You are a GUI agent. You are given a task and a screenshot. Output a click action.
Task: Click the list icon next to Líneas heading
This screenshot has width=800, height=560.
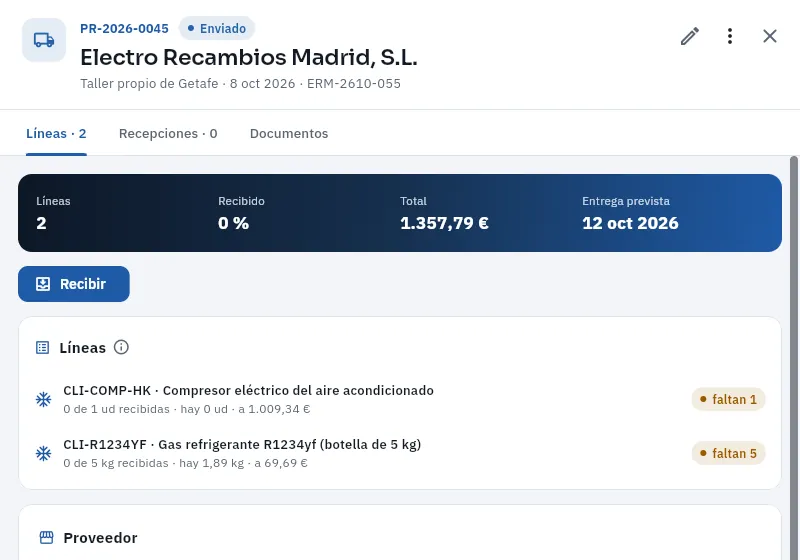coord(42,348)
